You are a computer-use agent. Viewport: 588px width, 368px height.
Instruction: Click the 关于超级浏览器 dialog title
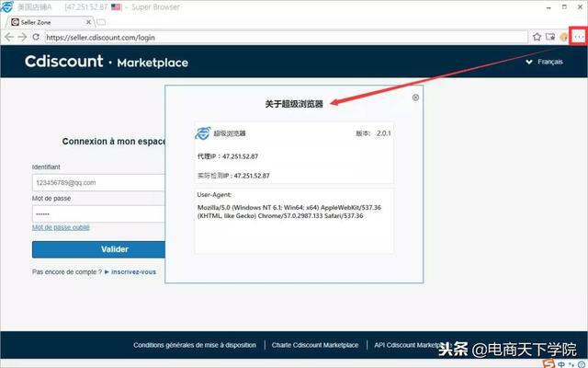[294, 104]
